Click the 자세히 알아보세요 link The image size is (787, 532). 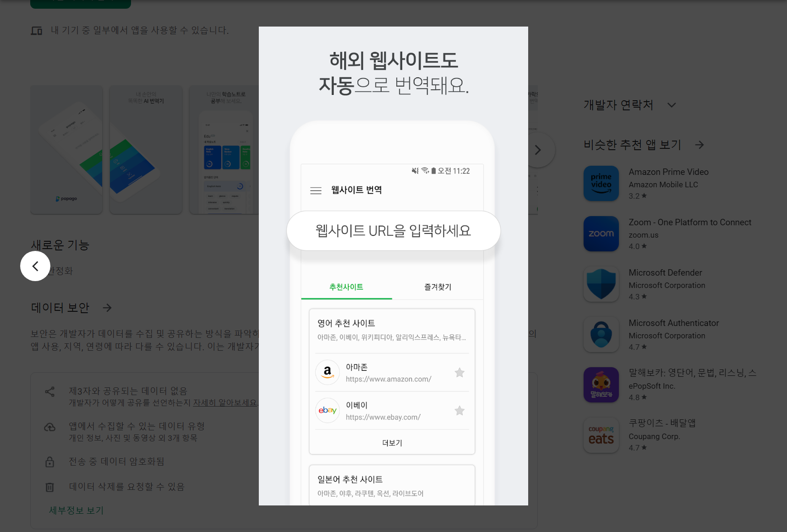click(x=225, y=402)
